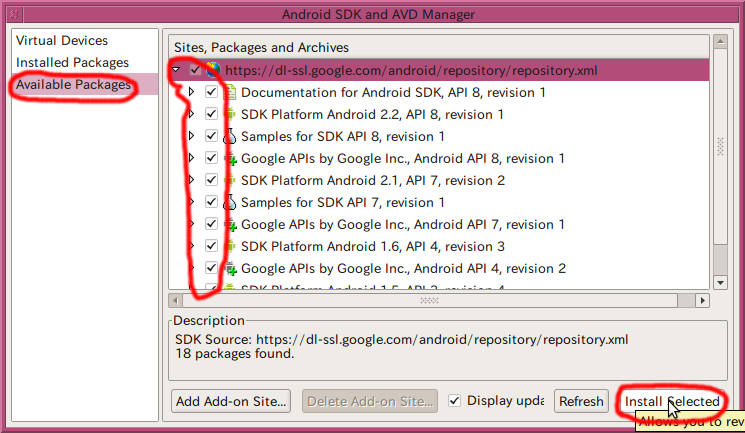Image resolution: width=745 pixels, height=433 pixels.
Task: Click the Delete Add-on Site button
Action: click(370, 402)
